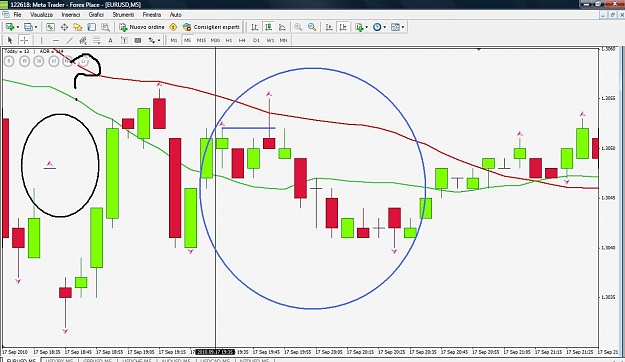Switch to line chart display
This screenshot has height=362, width=625.
282,27
